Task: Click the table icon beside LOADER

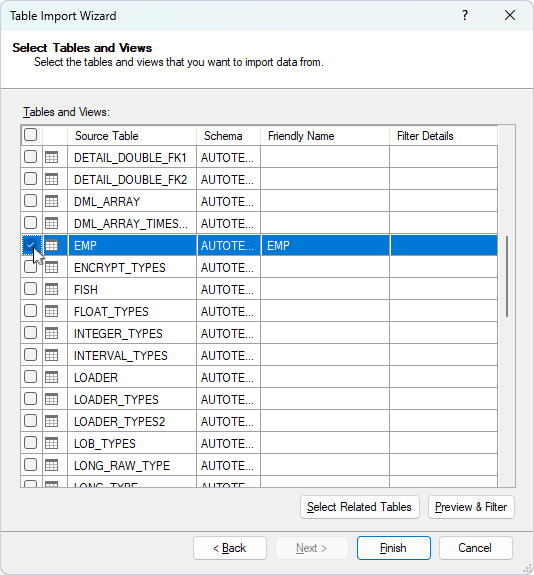Action: (51, 377)
